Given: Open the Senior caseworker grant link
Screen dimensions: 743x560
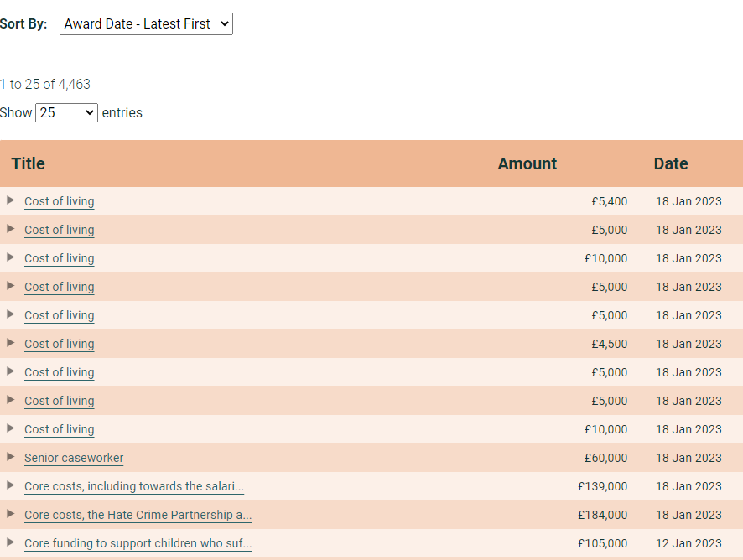Looking at the screenshot, I should click(x=73, y=458).
